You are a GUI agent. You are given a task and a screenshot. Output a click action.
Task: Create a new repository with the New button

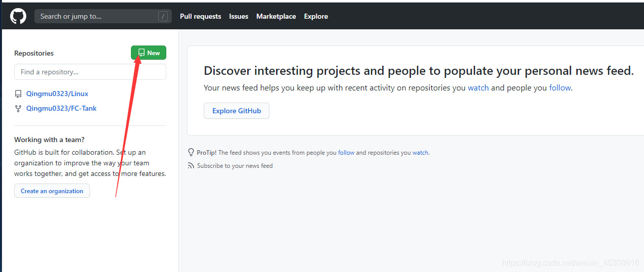pyautogui.click(x=149, y=53)
